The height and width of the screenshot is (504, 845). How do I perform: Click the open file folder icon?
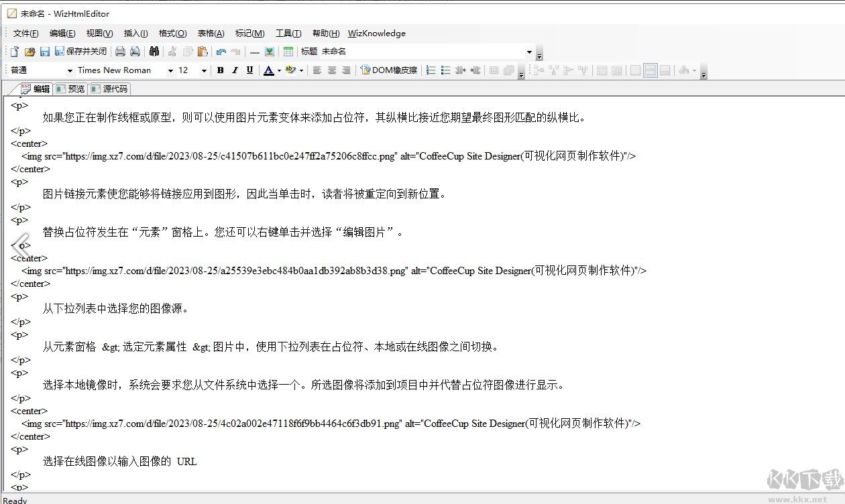point(30,52)
